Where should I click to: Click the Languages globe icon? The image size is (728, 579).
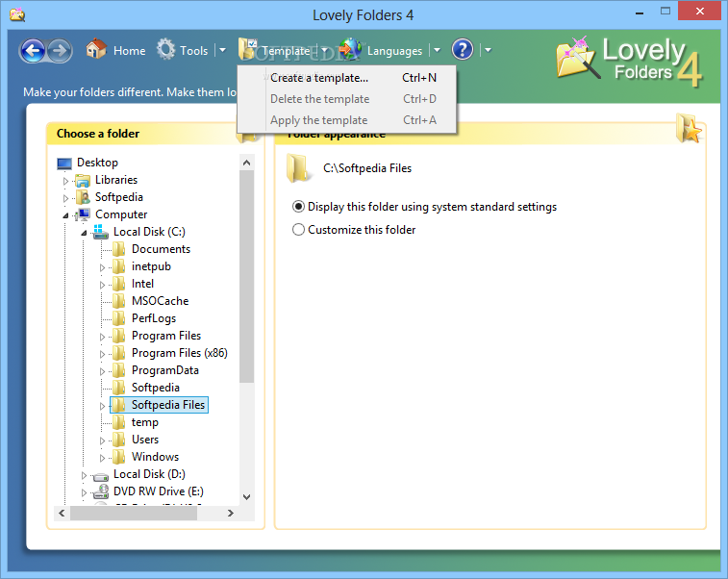[350, 49]
